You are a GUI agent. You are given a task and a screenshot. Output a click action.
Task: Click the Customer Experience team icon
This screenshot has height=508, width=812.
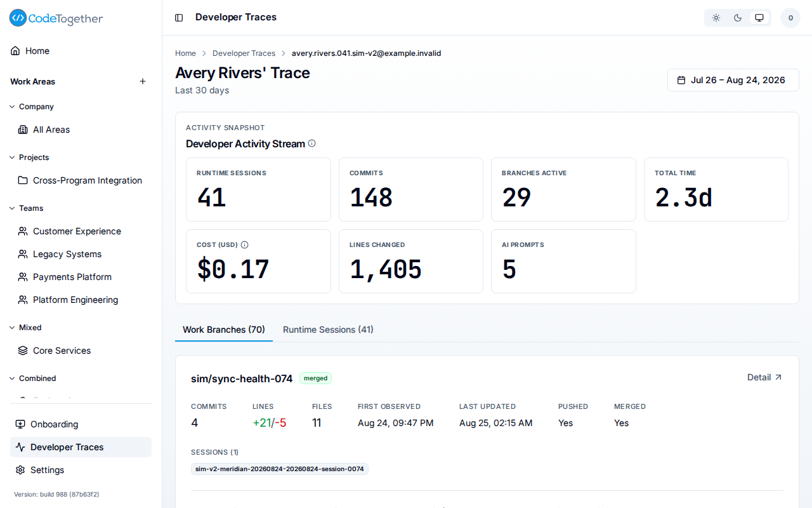pos(23,231)
